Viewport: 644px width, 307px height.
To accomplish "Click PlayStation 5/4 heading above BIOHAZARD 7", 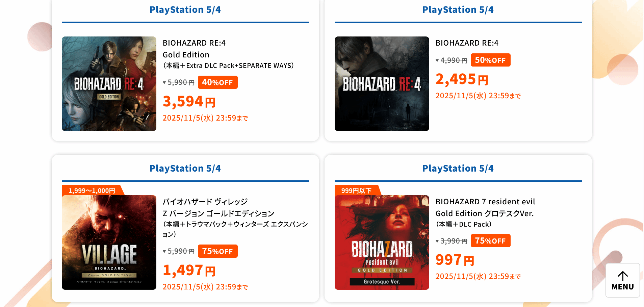I will [x=458, y=168].
